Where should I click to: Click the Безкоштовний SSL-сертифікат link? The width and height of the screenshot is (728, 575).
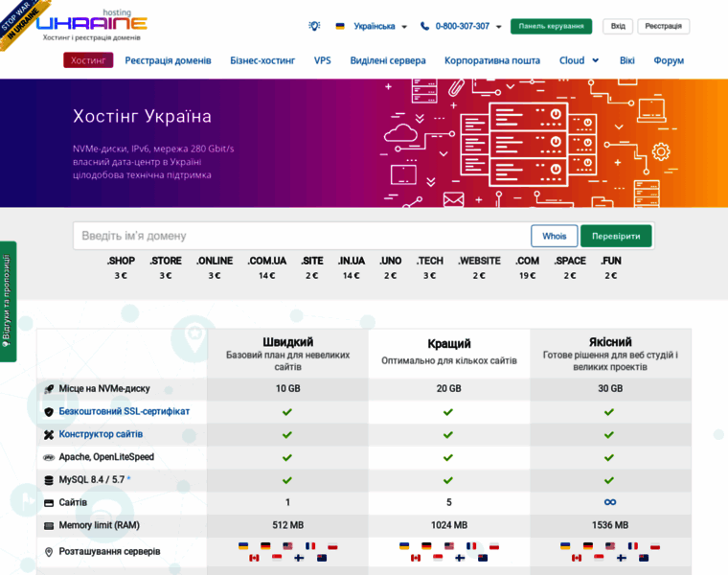(x=125, y=412)
